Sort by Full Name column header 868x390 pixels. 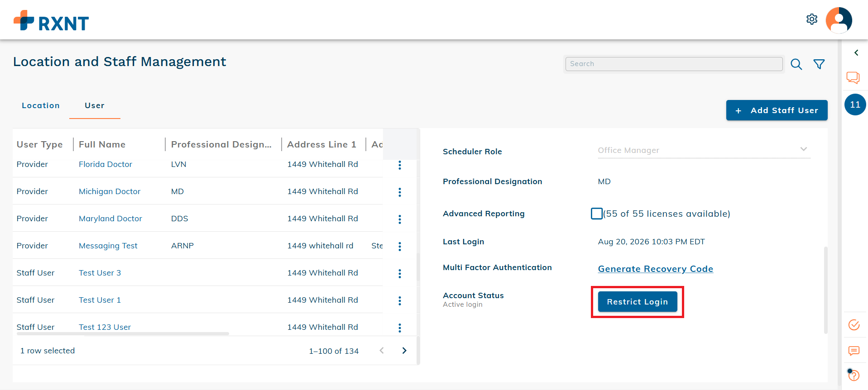[102, 144]
